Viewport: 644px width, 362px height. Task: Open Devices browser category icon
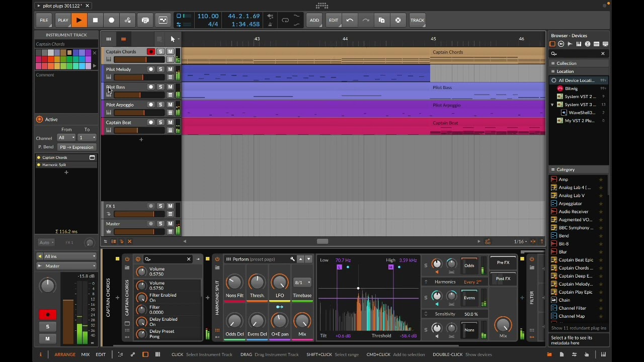(552, 44)
